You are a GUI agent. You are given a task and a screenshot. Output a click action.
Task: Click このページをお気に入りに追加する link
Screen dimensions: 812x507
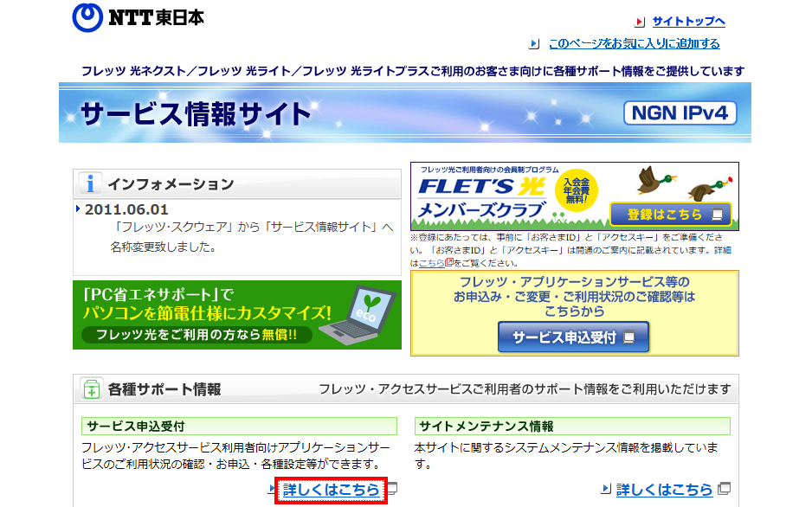coord(634,43)
